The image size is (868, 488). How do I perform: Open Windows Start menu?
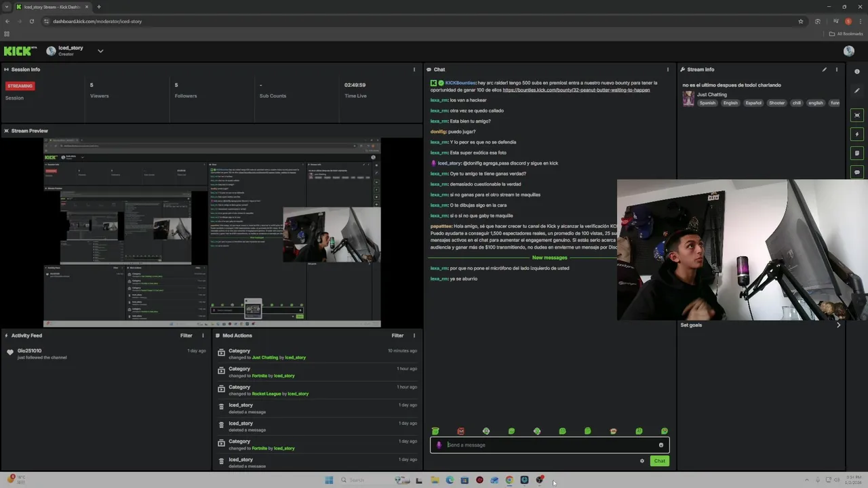[x=329, y=480]
